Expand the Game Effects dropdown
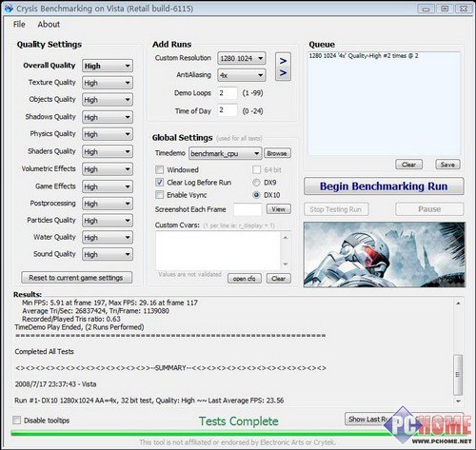Viewport: 476px width, 450px height. point(108,186)
